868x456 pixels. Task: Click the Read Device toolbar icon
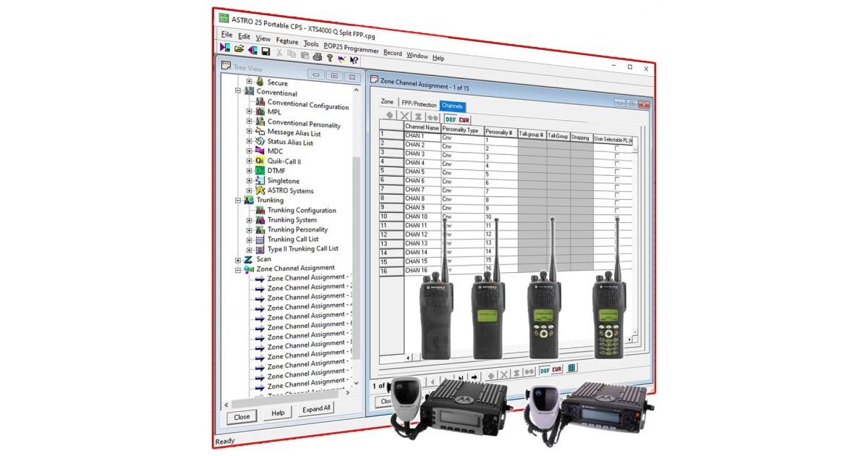[225, 47]
